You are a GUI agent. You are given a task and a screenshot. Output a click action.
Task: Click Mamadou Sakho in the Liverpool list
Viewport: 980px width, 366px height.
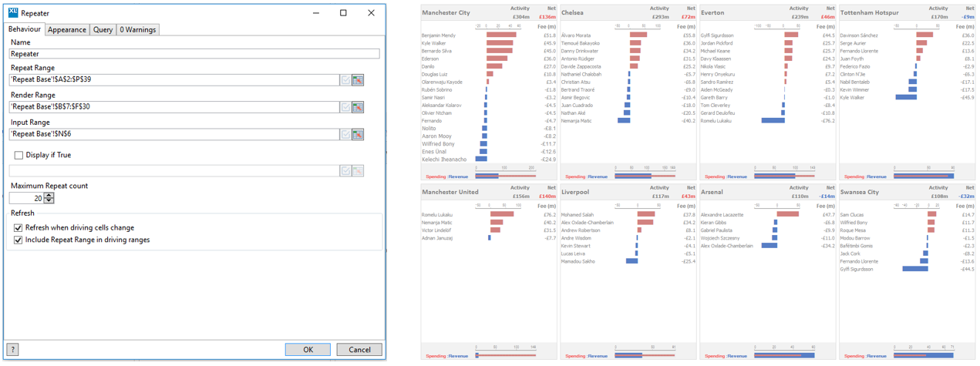pyautogui.click(x=578, y=261)
